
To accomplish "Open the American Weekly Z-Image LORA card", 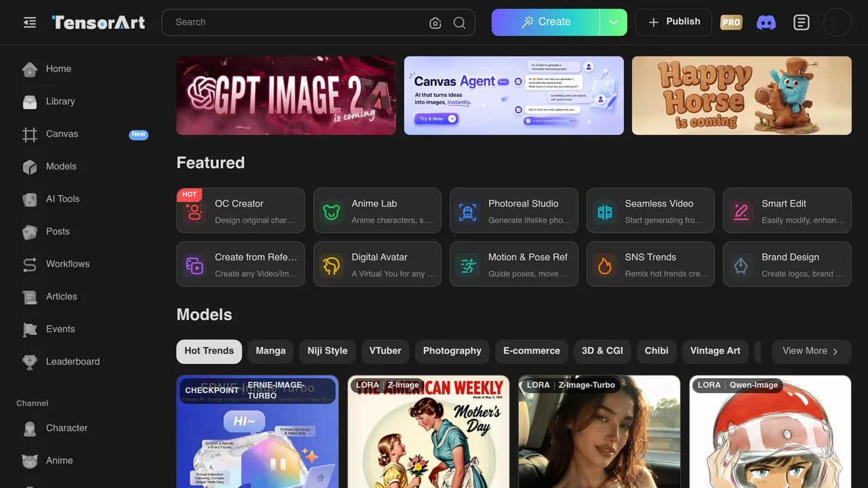I will [x=429, y=432].
